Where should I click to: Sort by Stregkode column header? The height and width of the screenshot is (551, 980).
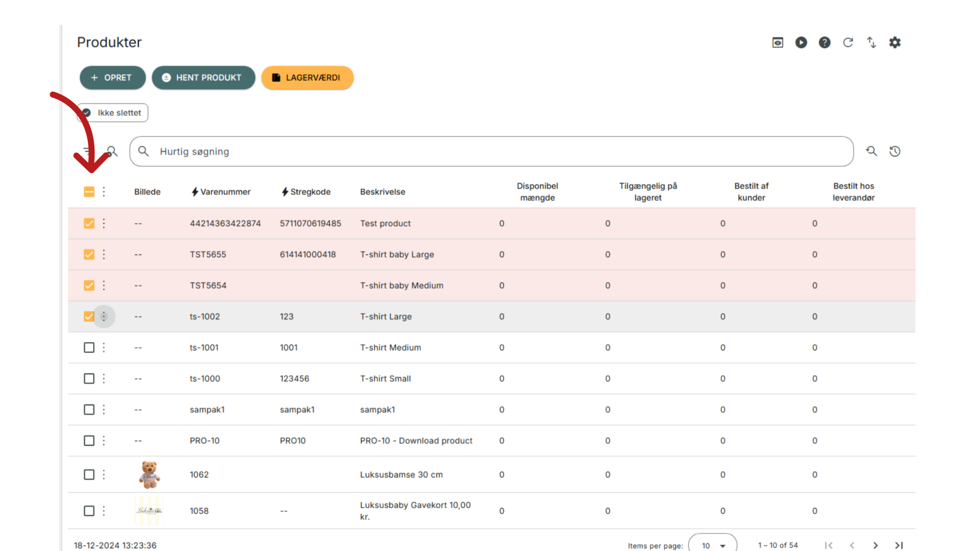coord(306,192)
